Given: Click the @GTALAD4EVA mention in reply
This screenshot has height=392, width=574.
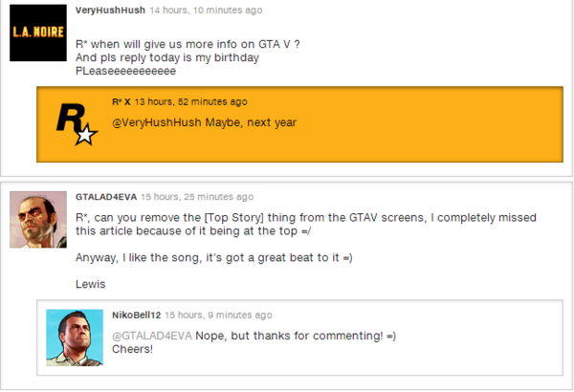Looking at the screenshot, I should [152, 336].
